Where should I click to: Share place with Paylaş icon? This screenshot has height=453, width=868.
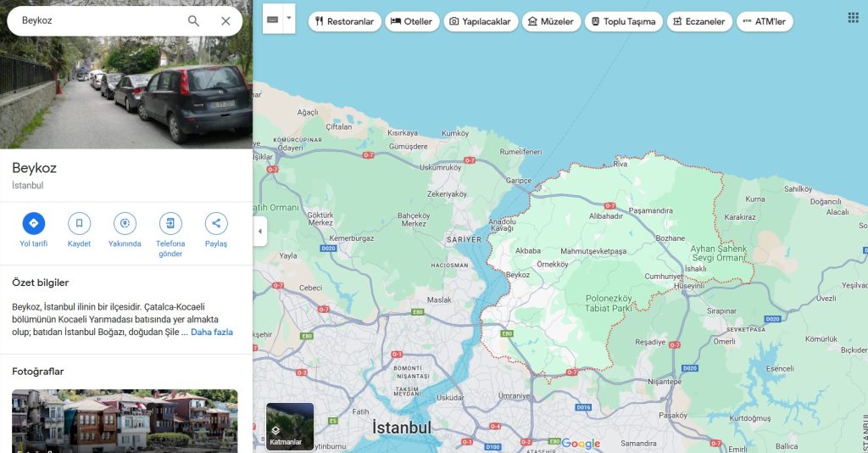216,223
